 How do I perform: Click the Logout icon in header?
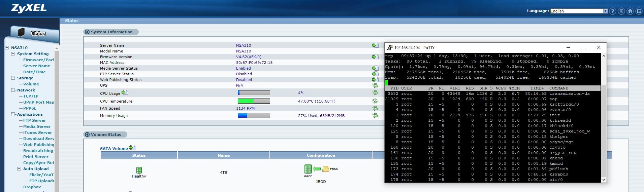639,11
